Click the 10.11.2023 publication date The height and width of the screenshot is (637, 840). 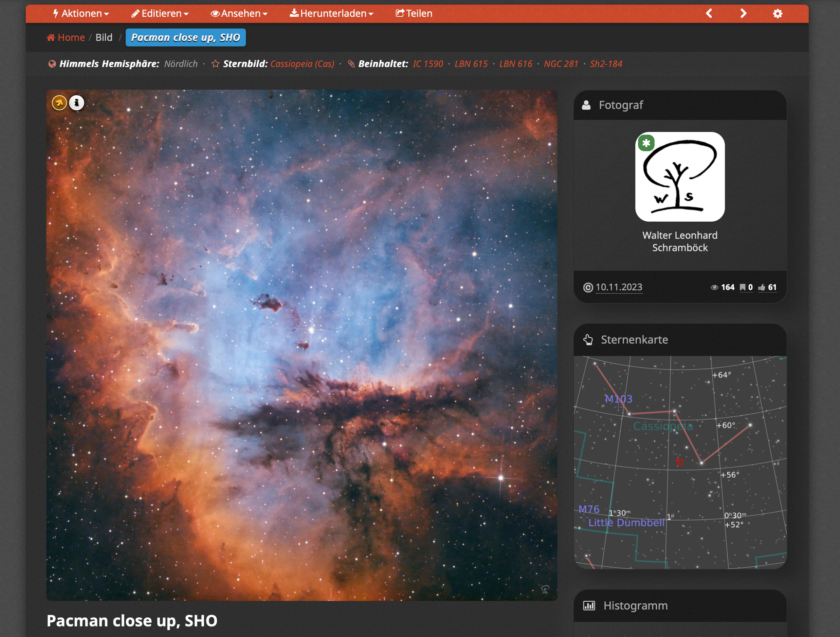[618, 287]
